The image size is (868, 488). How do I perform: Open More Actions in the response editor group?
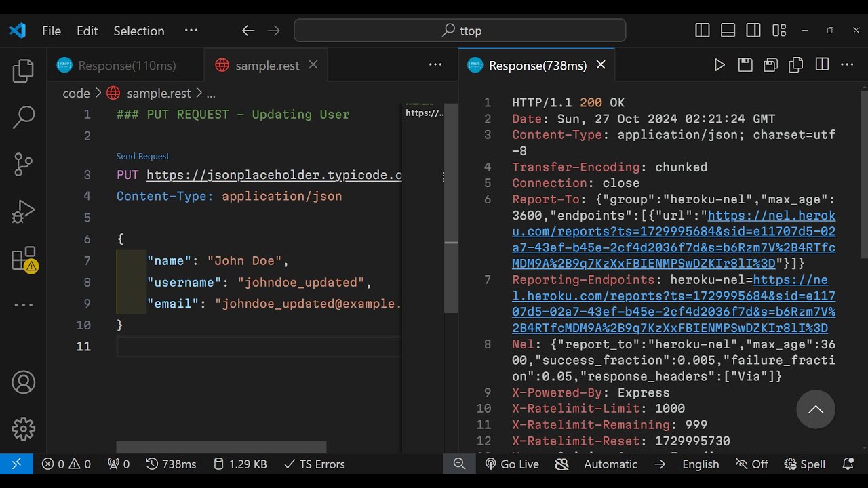[847, 65]
